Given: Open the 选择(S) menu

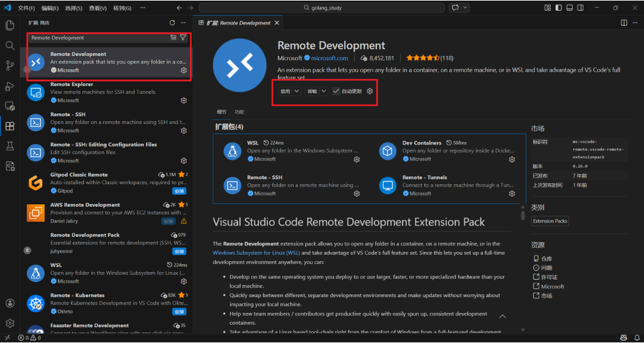Looking at the screenshot, I should [74, 8].
